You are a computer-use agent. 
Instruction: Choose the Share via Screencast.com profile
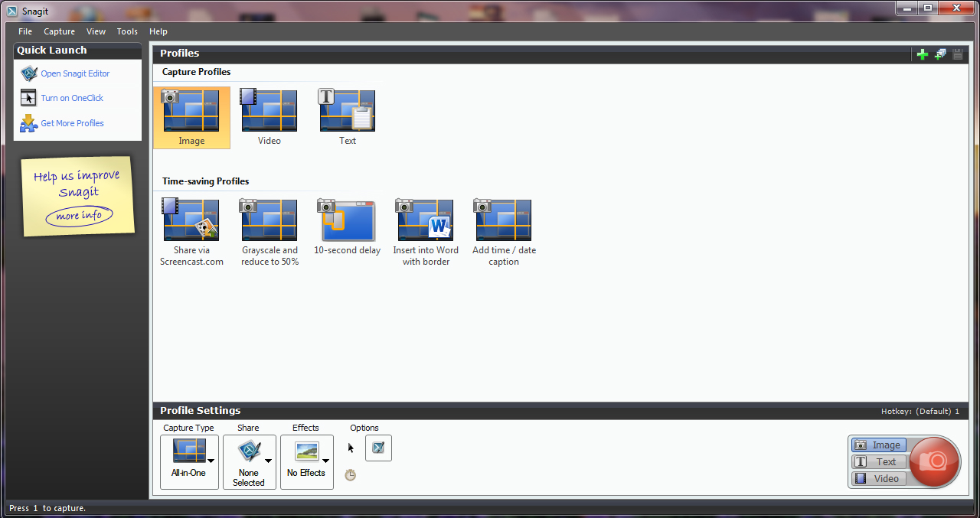(x=191, y=233)
